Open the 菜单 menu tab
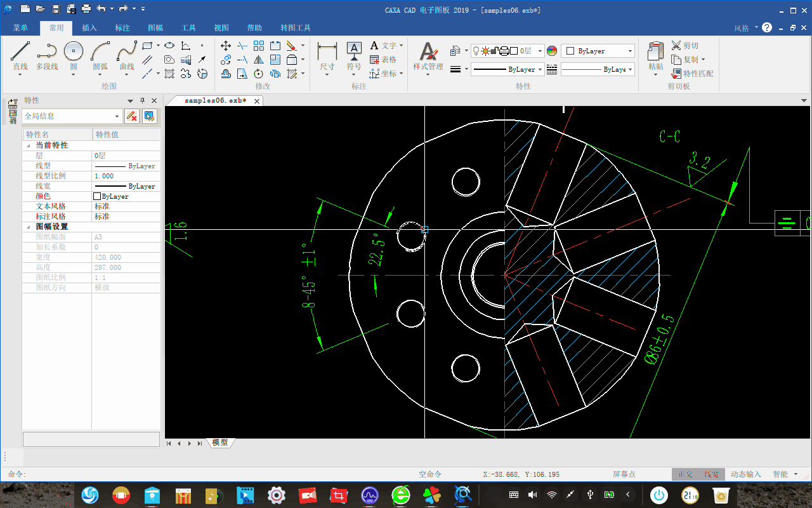Image resolution: width=812 pixels, height=508 pixels. click(x=20, y=28)
